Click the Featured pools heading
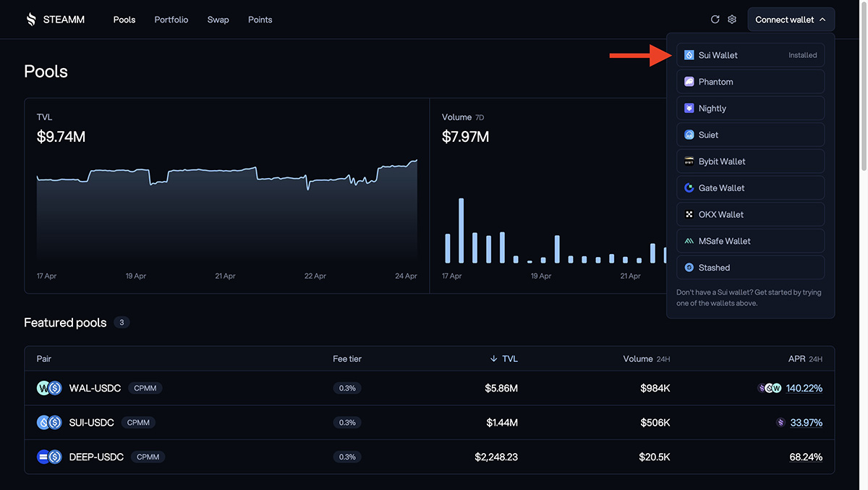The width and height of the screenshot is (868, 490). pos(65,323)
